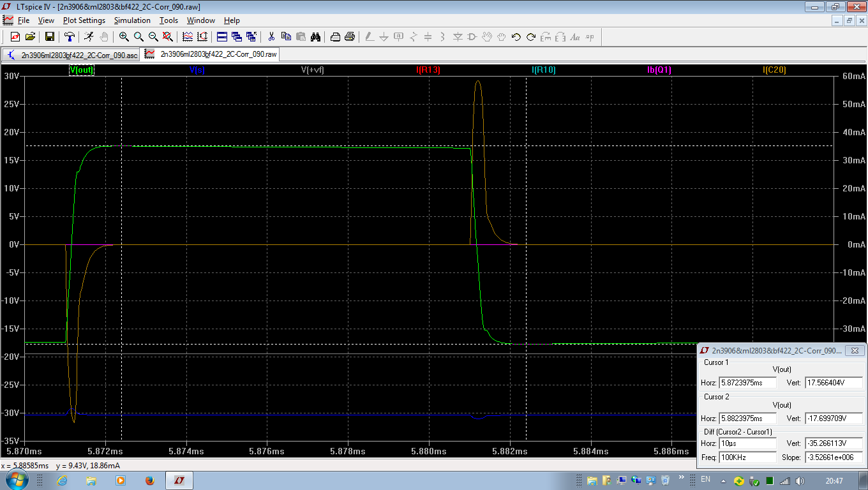The image size is (868, 490).
Task: Click the Slope field -3.52661e+006
Action: [x=834, y=457]
